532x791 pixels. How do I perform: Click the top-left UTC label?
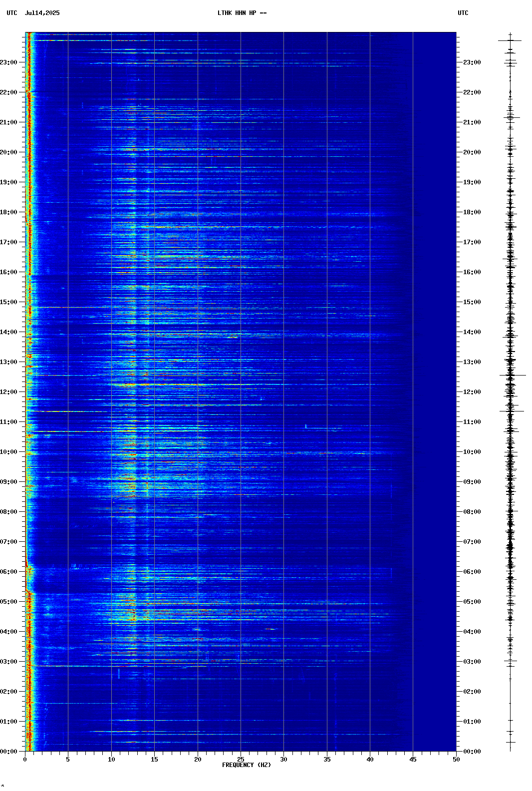(12, 13)
